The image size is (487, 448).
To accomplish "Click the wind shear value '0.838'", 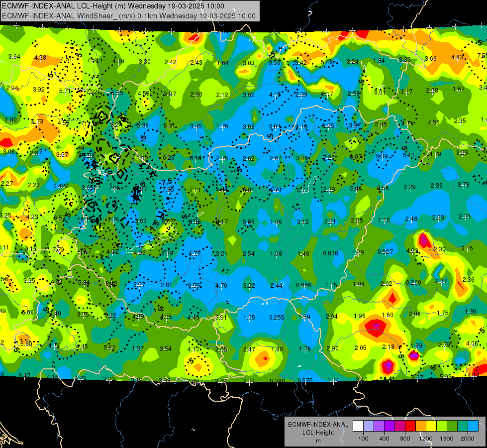I will click(x=330, y=253).
